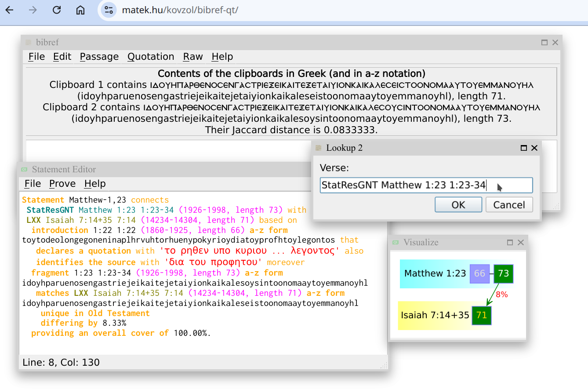Confirm the verse lookup with OK
The height and width of the screenshot is (389, 588).
coord(458,205)
